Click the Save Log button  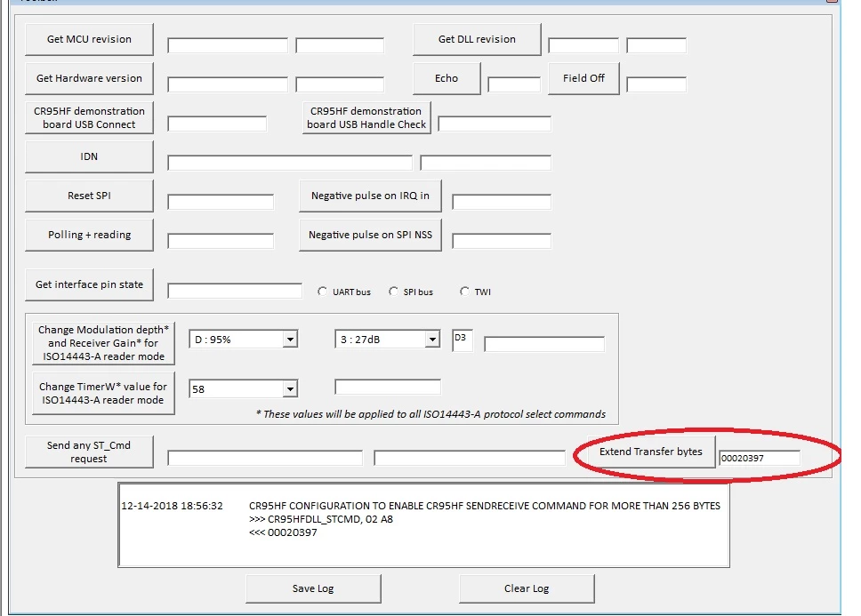tap(313, 588)
